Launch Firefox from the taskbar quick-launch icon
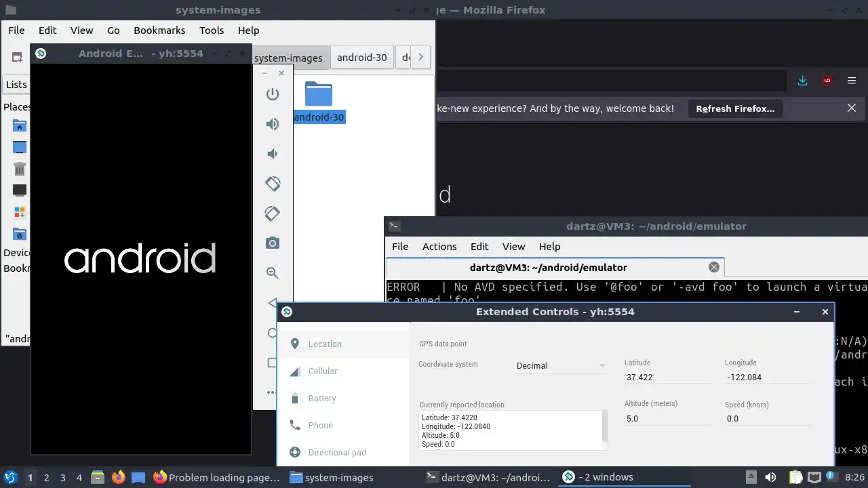The image size is (868, 488). (118, 477)
